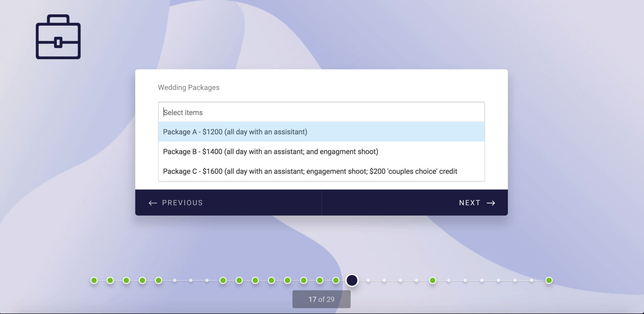Viewport: 644px width, 314px height.
Task: Click the NEXT button
Action: click(x=469, y=203)
